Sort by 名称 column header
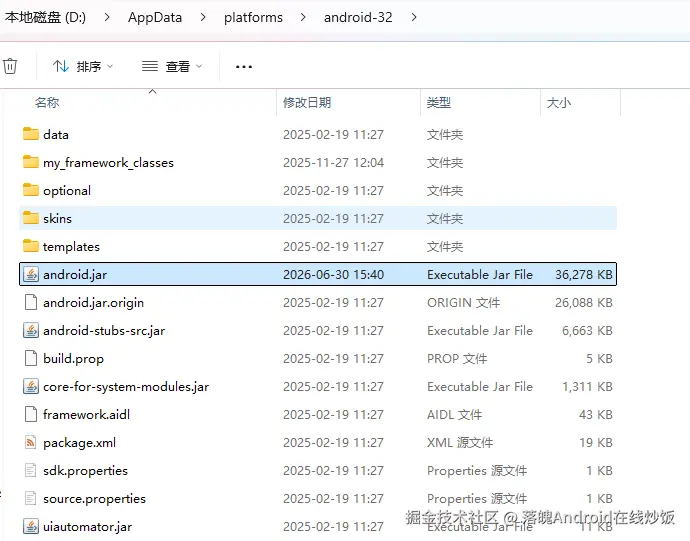 [x=47, y=103]
